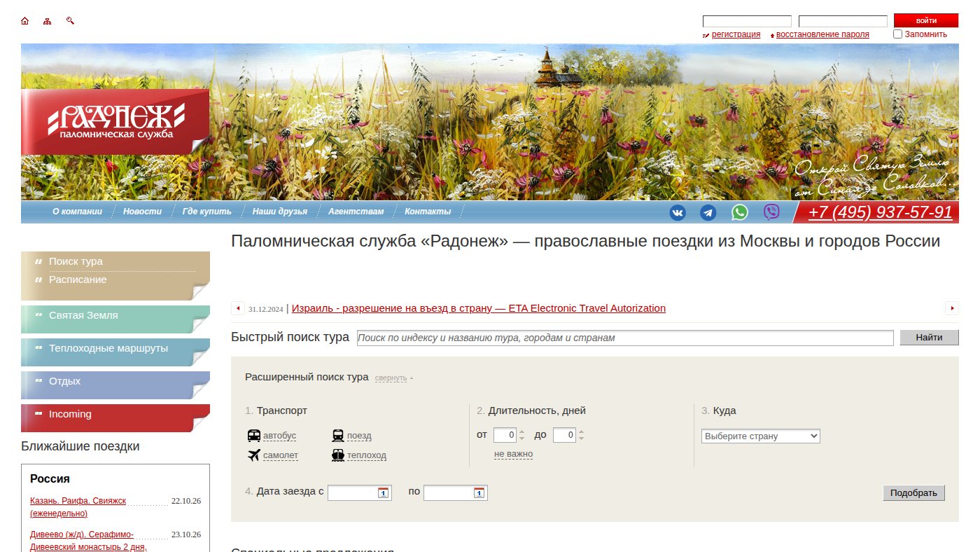Image resolution: width=980 pixels, height=552 pixels.
Task: Open the sitemap icon
Action: coord(48,21)
